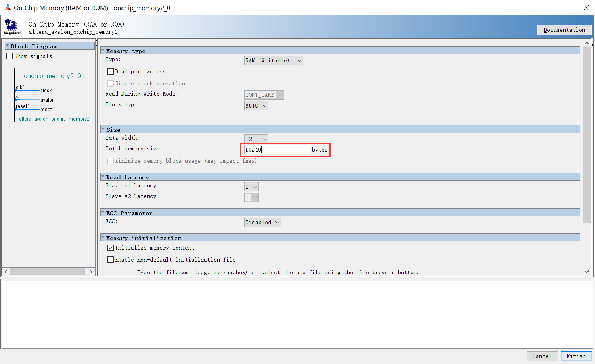Image resolution: width=595 pixels, height=364 pixels.
Task: Click the scroll-right arrow in Block Diagram panel
Action: [91, 272]
